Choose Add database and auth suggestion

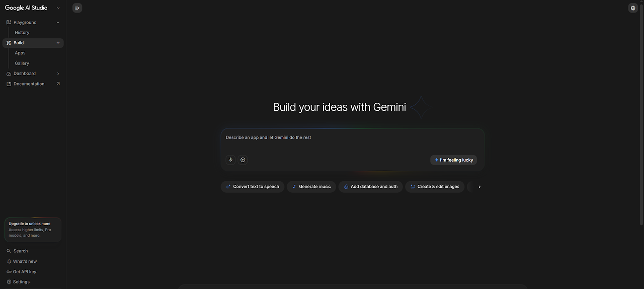coord(371,187)
